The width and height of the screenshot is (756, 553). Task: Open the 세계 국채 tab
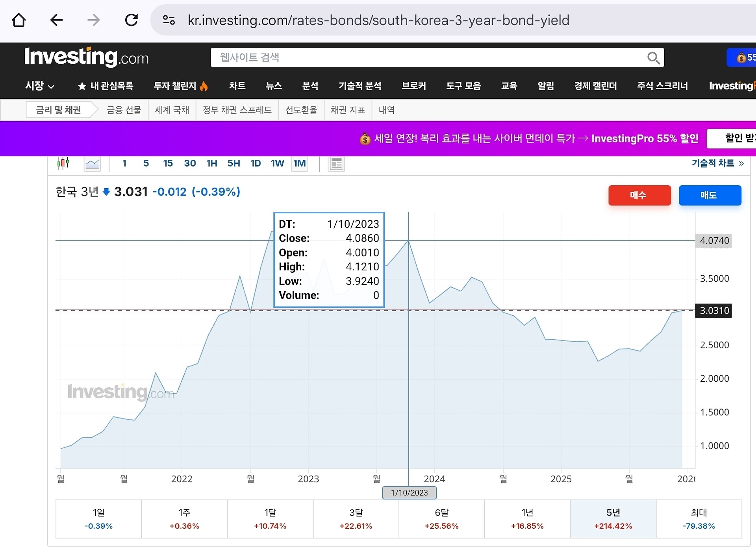[x=172, y=110]
